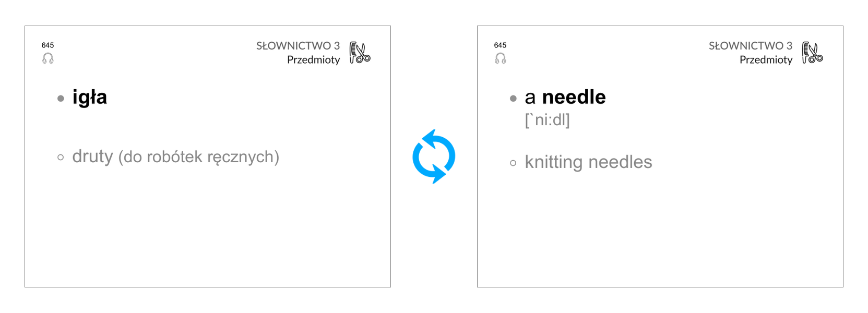Click the 'knitting needles' phrase
Image resolution: width=868 pixels, height=313 pixels.
pyautogui.click(x=588, y=162)
